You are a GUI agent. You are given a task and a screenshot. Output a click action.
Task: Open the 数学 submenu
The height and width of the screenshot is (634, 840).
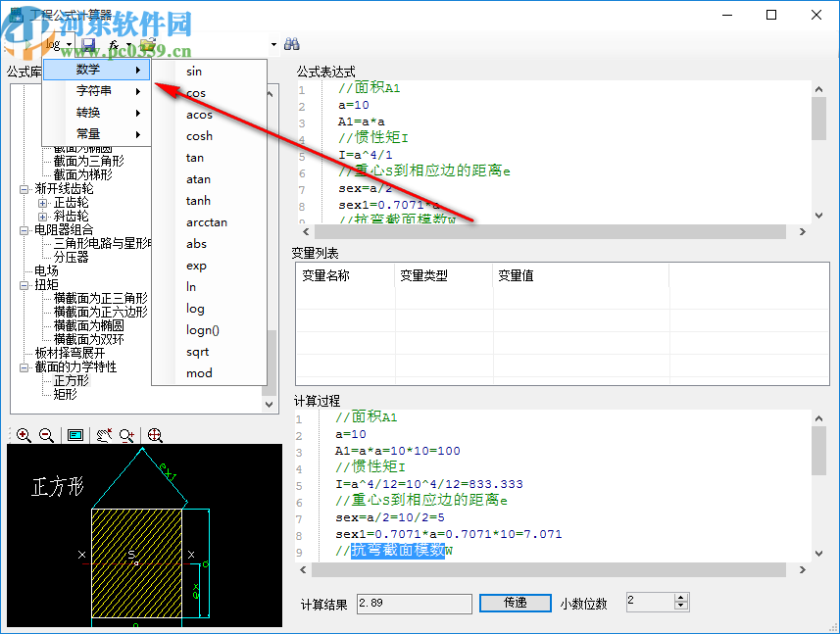point(96,70)
